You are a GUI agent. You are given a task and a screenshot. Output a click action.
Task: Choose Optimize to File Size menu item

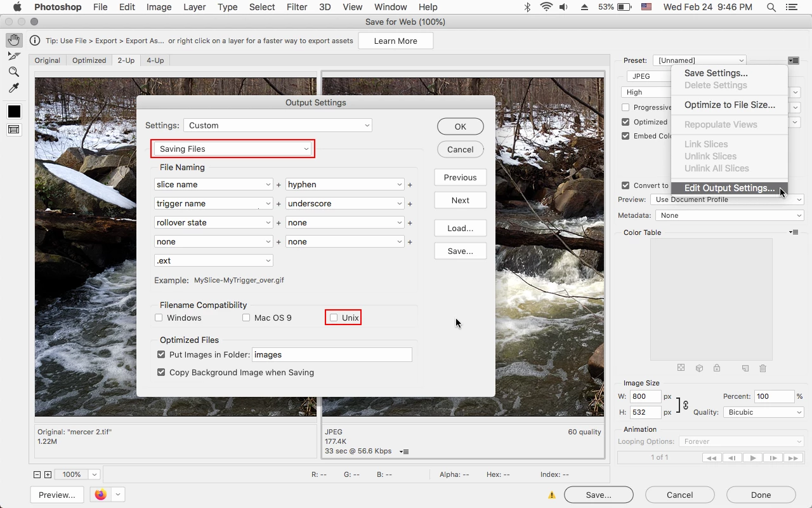click(730, 105)
